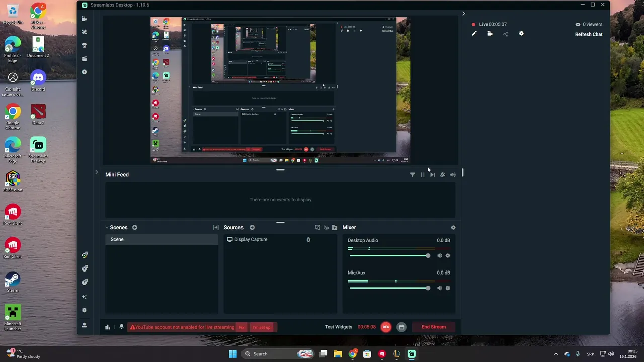Open File Explorer from the taskbar
644x362 pixels.
[x=338, y=354]
